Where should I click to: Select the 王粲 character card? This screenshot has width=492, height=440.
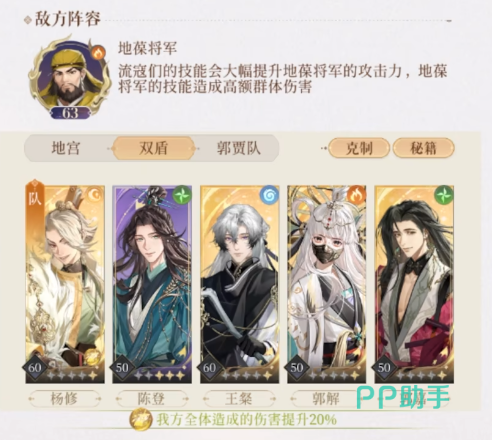coord(239,284)
